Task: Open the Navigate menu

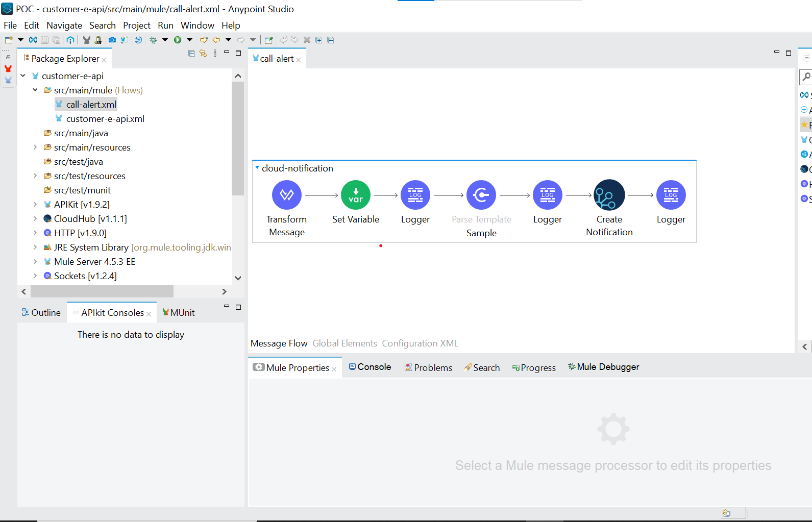Action: click(x=64, y=26)
